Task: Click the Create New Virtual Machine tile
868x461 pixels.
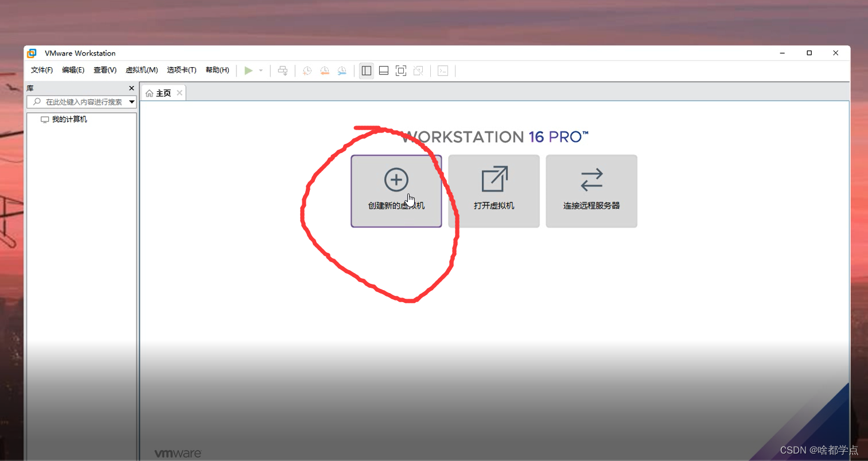Action: click(x=396, y=191)
